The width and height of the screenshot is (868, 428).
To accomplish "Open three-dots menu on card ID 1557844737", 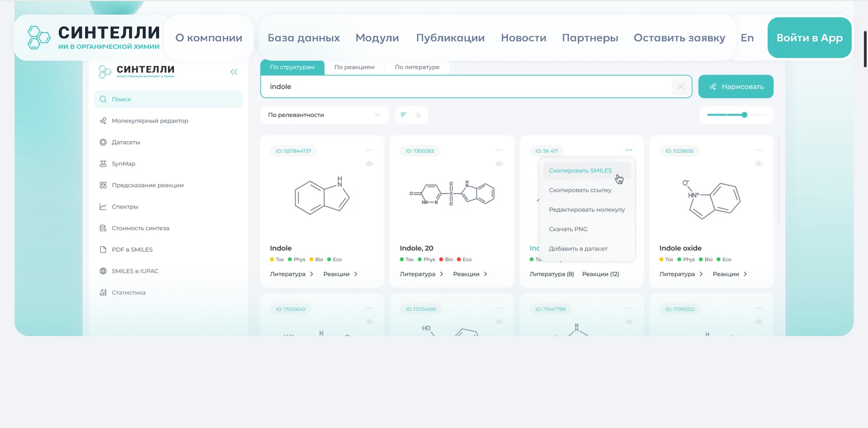I will 369,150.
